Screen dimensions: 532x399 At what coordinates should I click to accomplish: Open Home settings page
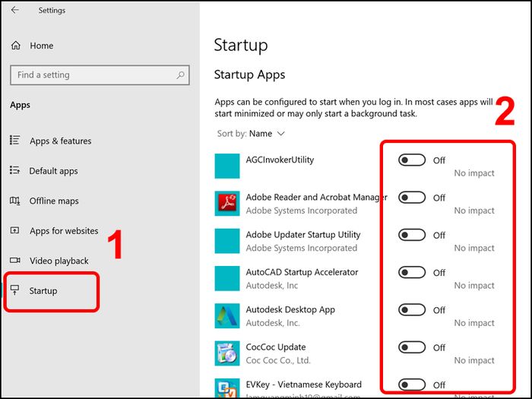tap(41, 46)
